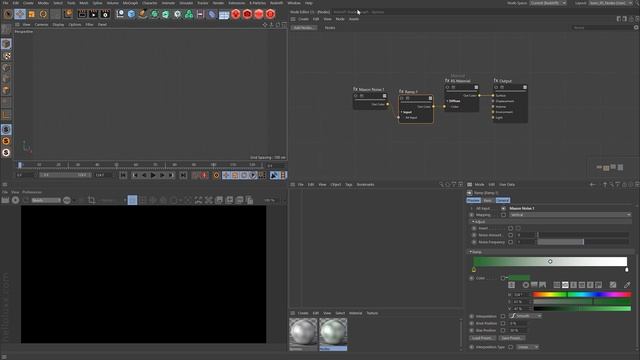
Task: Click search icon in Object Manager
Action: [x=441, y=184]
